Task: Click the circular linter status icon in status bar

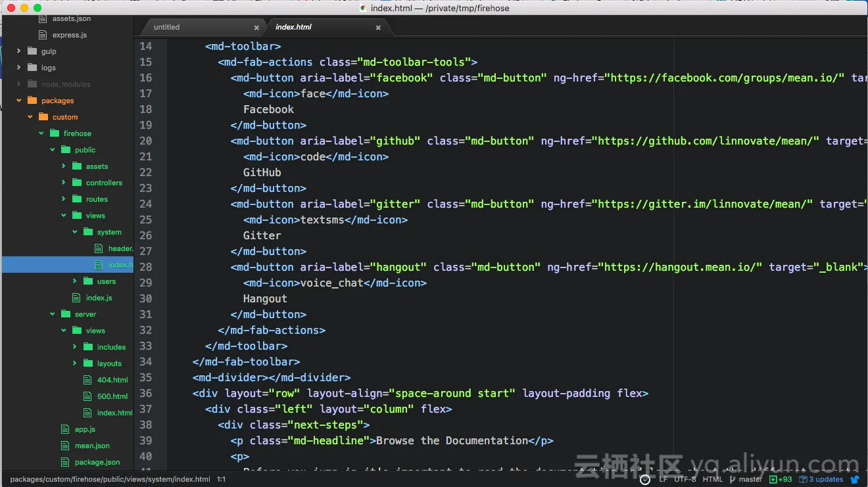Action: point(645,480)
